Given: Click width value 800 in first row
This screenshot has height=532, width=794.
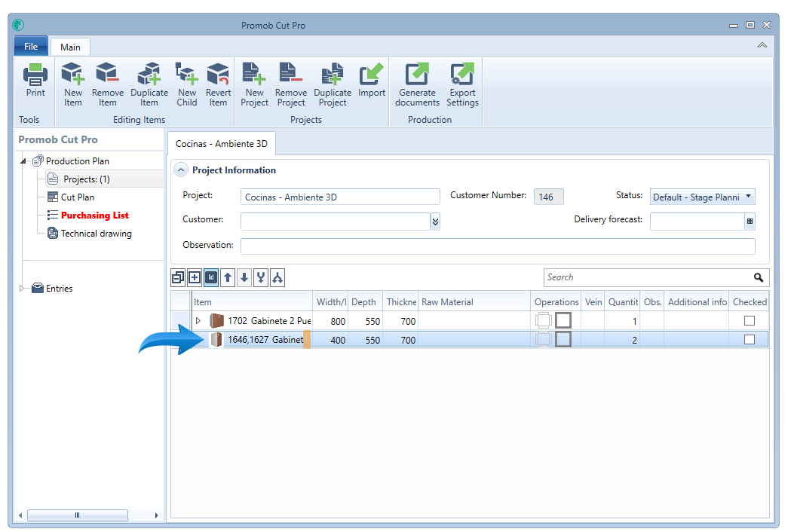Looking at the screenshot, I should coord(338,321).
